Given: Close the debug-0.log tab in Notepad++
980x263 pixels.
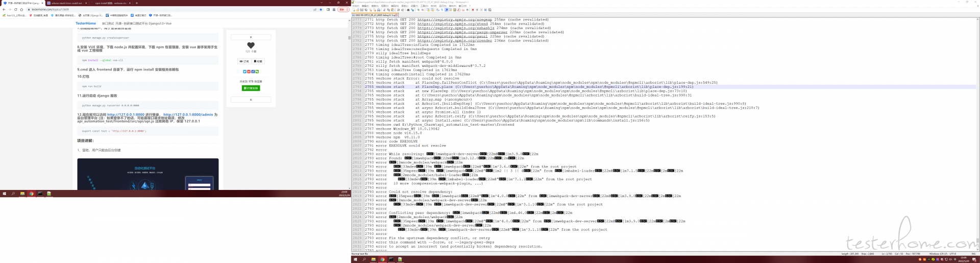Looking at the screenshot, I should pyautogui.click(x=397, y=15).
